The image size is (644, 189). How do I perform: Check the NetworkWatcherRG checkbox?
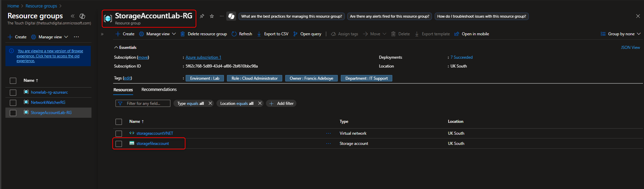pos(13,103)
